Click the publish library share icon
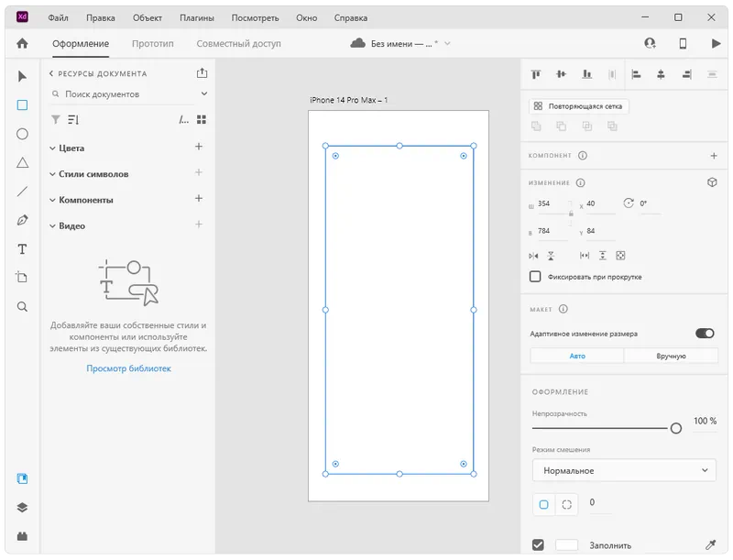733x560 pixels. [x=202, y=73]
